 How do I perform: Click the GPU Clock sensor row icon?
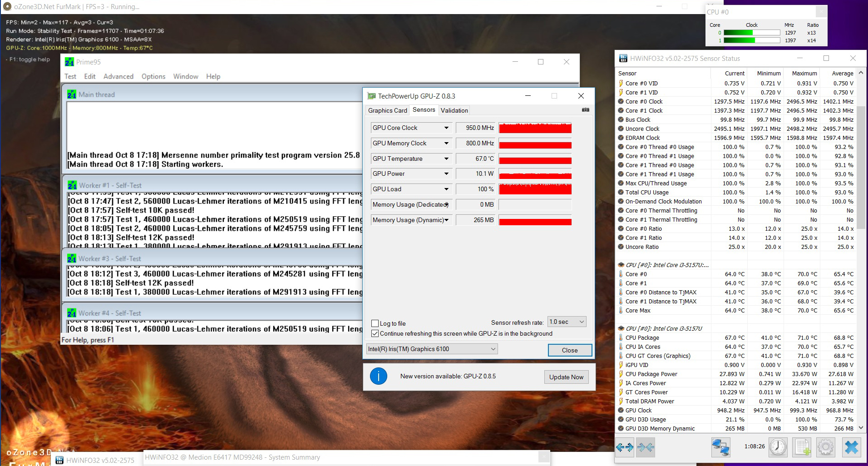tap(621, 410)
